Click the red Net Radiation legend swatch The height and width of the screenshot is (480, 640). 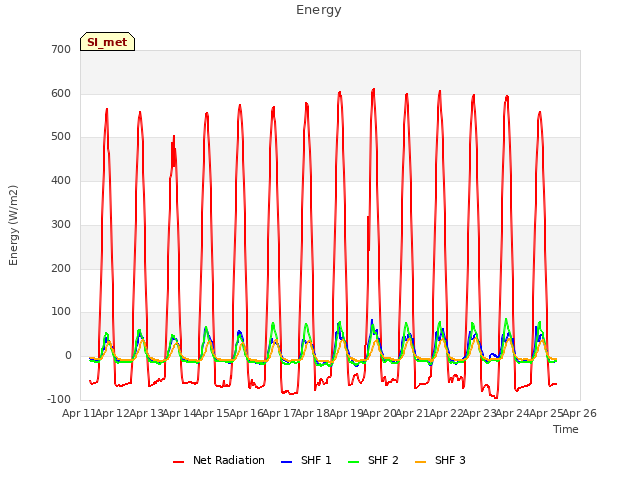[178, 462]
